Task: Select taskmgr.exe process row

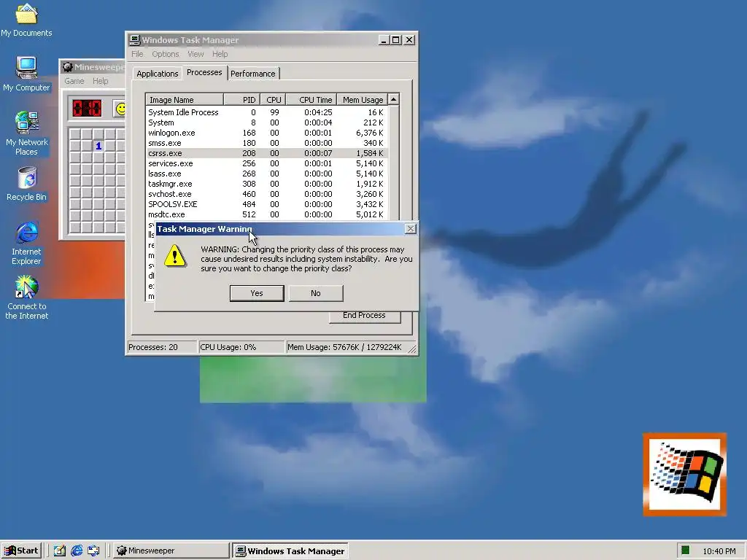Action: click(267, 184)
